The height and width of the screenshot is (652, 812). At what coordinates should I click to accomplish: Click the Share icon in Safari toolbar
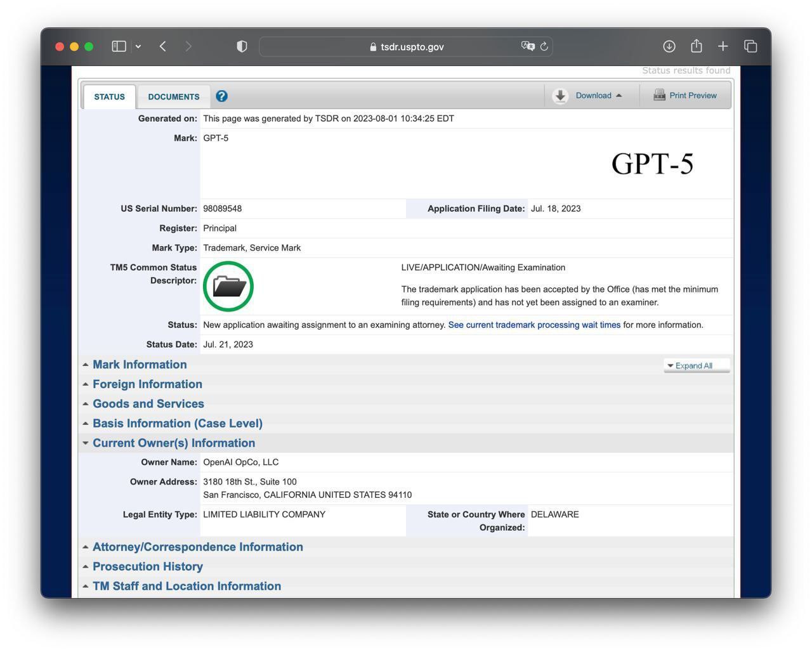pyautogui.click(x=696, y=46)
